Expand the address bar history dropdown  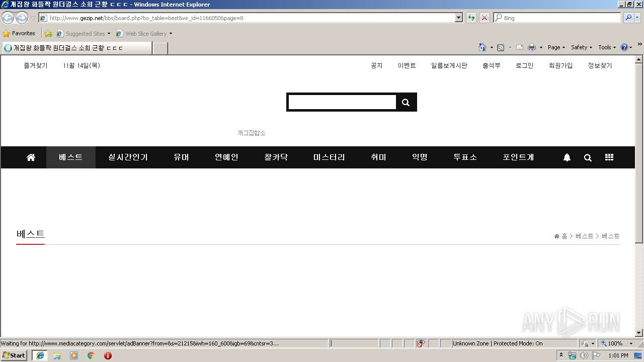click(x=458, y=18)
